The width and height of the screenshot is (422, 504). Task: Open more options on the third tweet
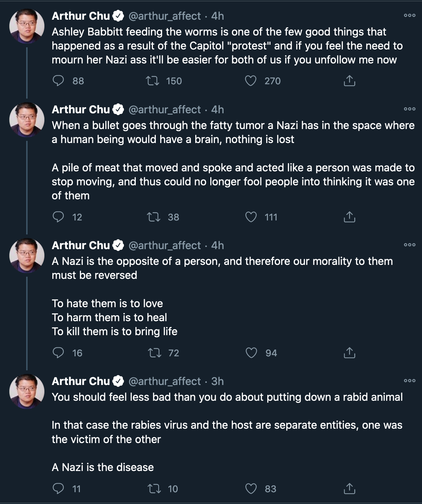tap(409, 245)
